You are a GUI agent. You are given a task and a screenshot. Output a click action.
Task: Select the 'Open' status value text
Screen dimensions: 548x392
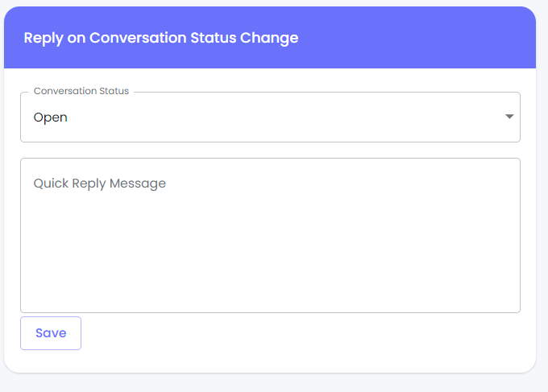point(50,118)
